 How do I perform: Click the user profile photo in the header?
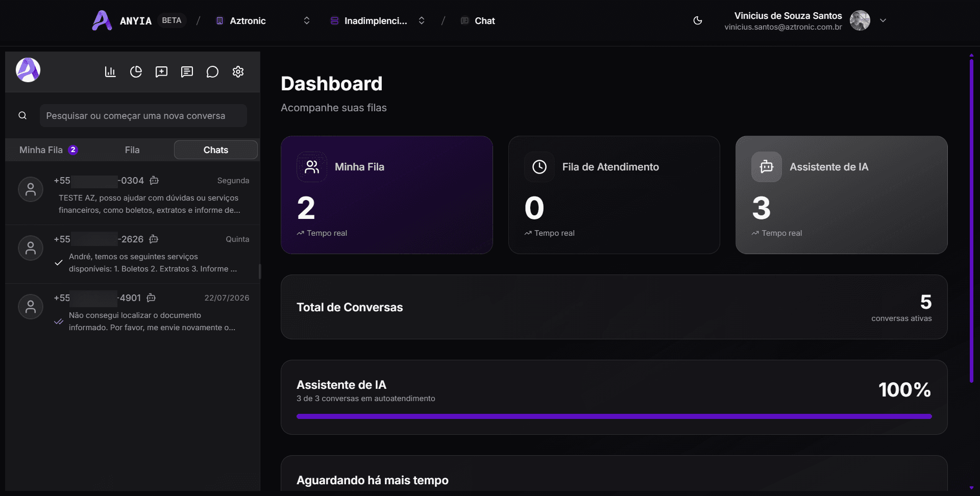(860, 20)
